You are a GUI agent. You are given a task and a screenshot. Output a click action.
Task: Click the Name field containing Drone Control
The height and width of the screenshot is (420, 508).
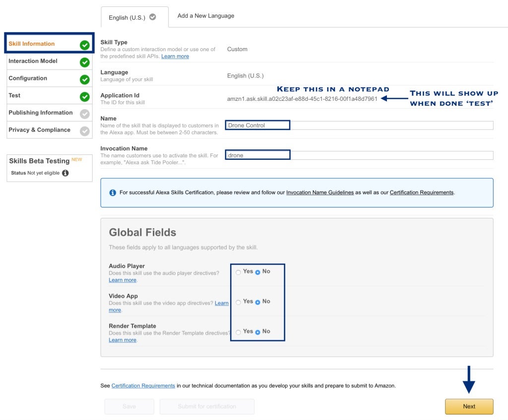coord(359,126)
